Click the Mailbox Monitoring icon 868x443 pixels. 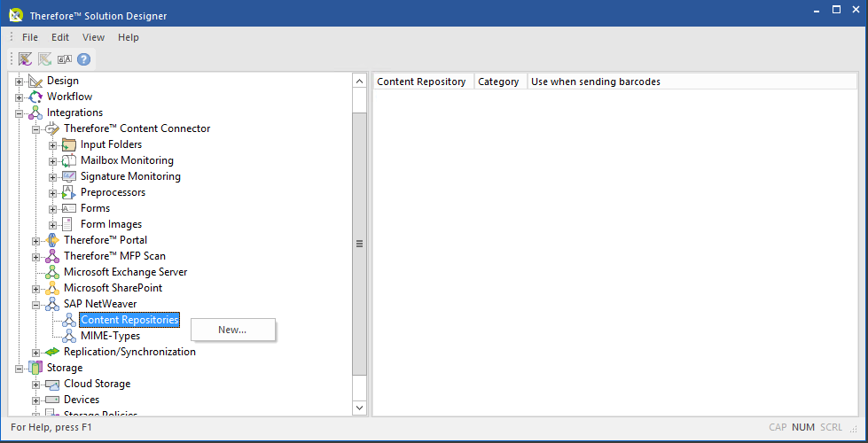coord(69,160)
